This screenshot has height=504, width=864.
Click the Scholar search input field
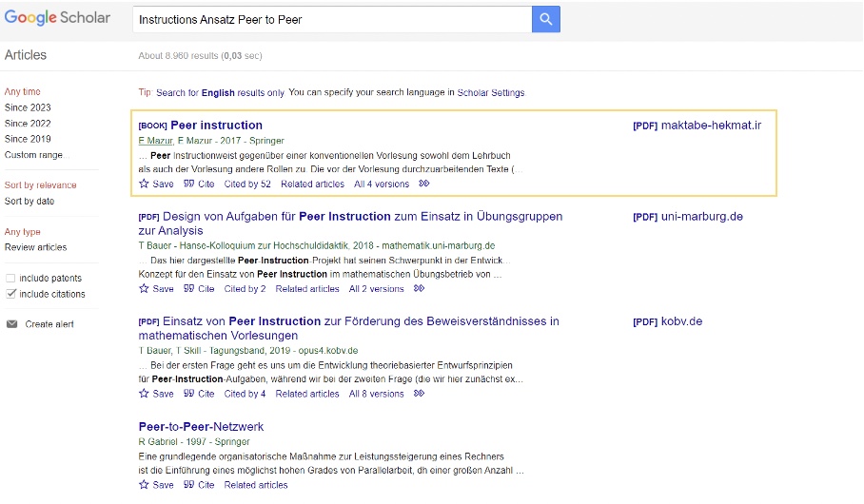331,19
